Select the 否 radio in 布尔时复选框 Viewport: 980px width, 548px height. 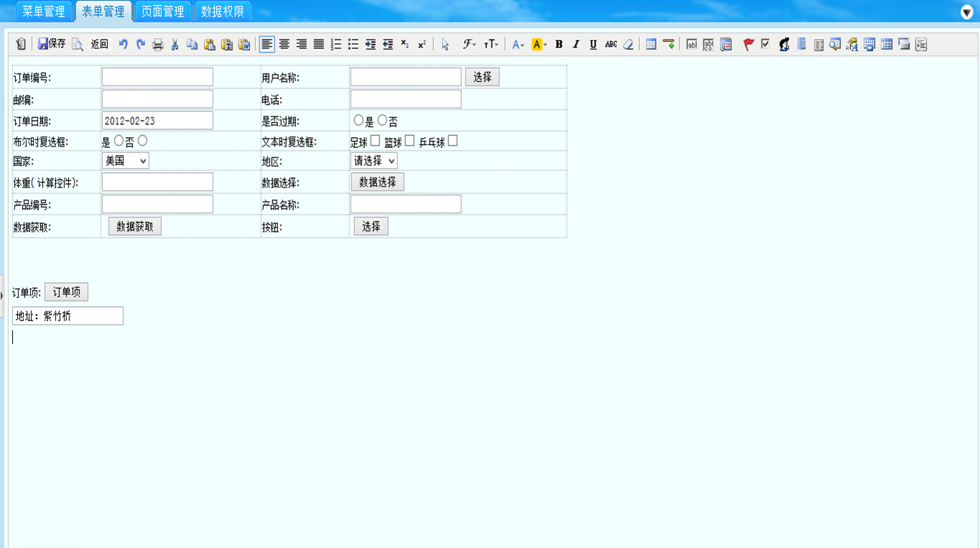(142, 140)
